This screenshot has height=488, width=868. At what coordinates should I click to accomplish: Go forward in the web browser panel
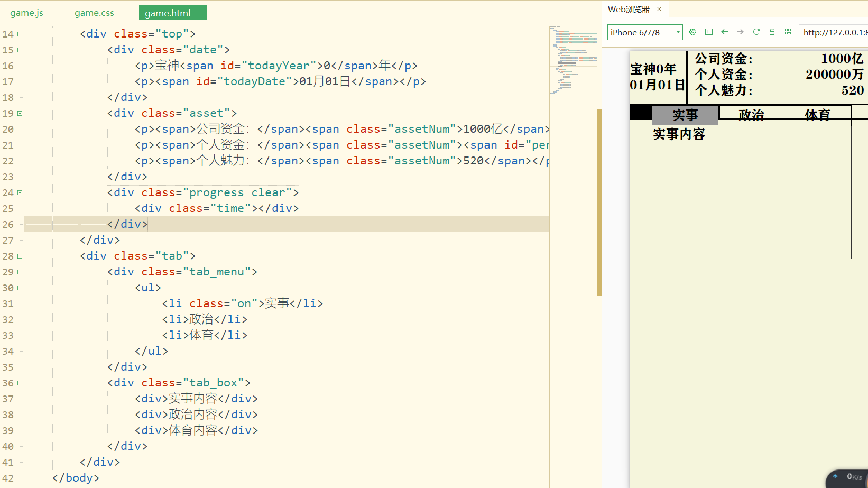pos(741,32)
